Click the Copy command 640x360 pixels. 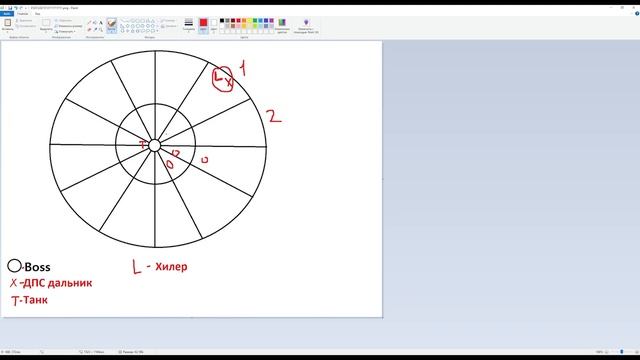26,26
